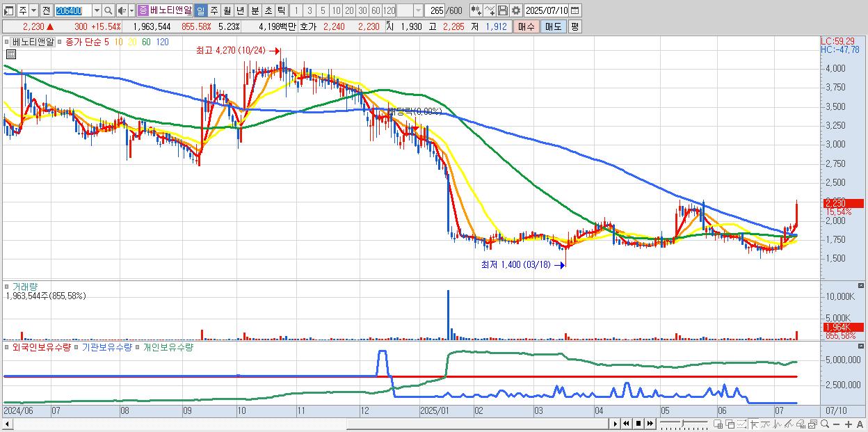Click the 매도 sell button

[x=554, y=26]
